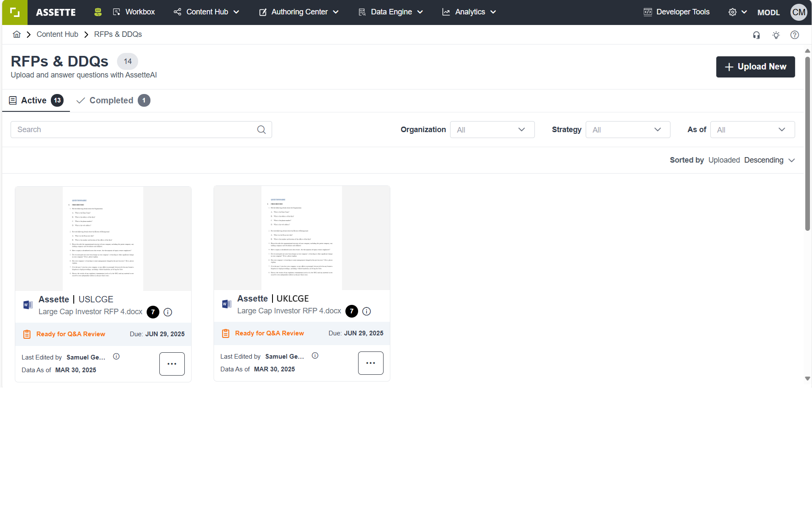Viewport: 812px width, 520px height.
Task: Open more options for USLCGE card
Action: click(x=172, y=364)
